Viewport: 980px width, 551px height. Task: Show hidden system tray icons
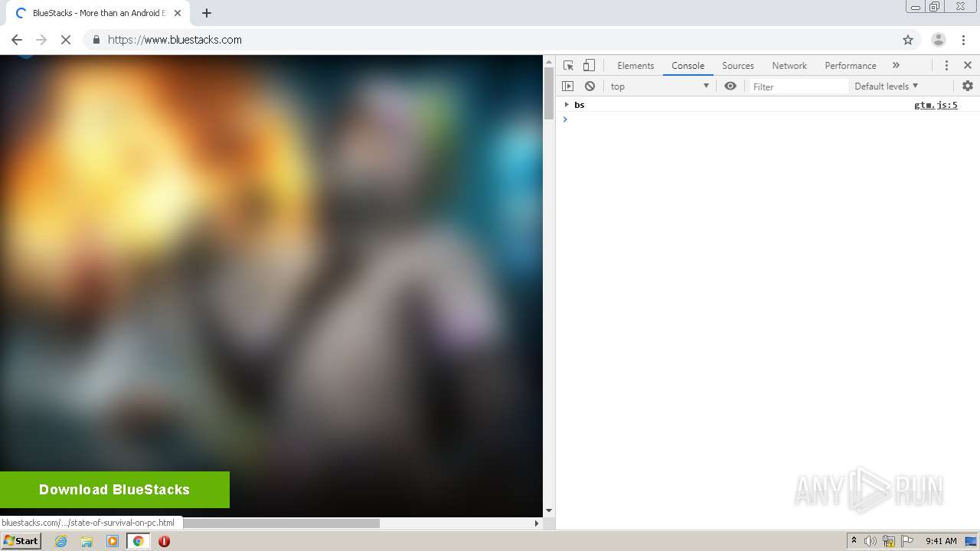coord(854,541)
